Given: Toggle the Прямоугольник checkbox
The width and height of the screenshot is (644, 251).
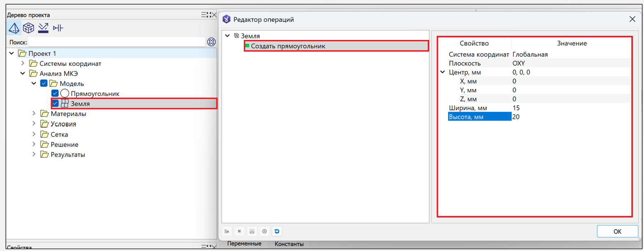Looking at the screenshot, I should (55, 93).
